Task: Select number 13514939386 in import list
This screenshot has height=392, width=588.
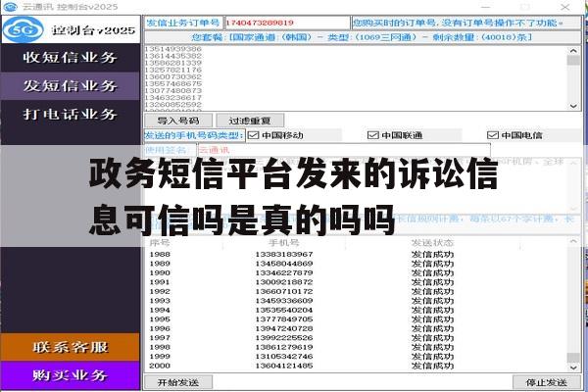Action: (172, 49)
